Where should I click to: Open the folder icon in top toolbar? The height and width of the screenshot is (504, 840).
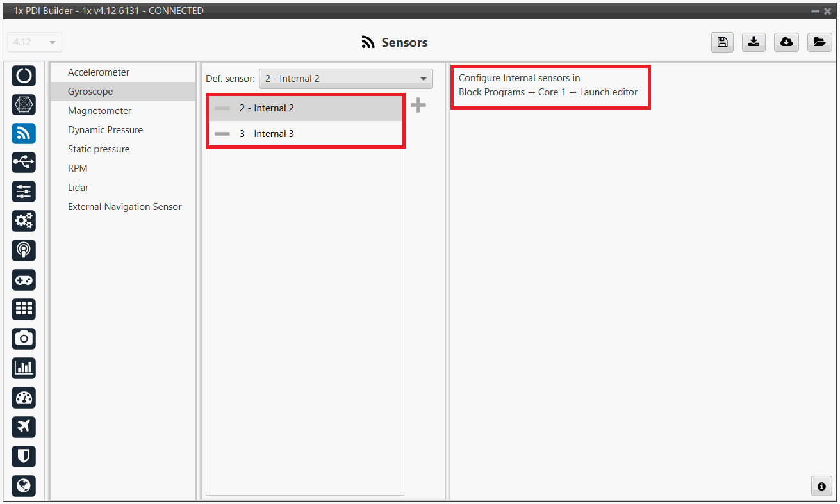click(x=819, y=42)
